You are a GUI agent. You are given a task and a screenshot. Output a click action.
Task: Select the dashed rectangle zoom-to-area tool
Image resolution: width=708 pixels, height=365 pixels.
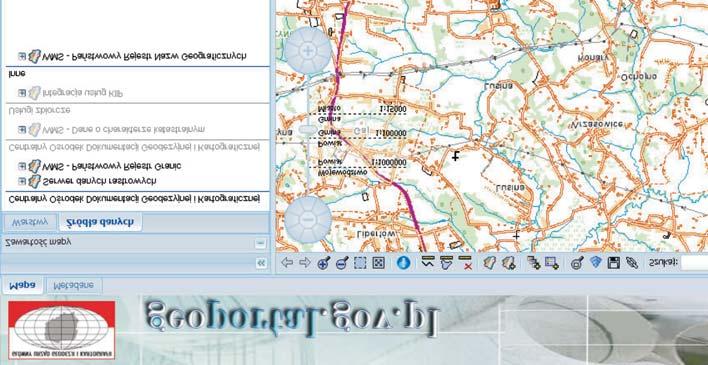[x=360, y=263]
